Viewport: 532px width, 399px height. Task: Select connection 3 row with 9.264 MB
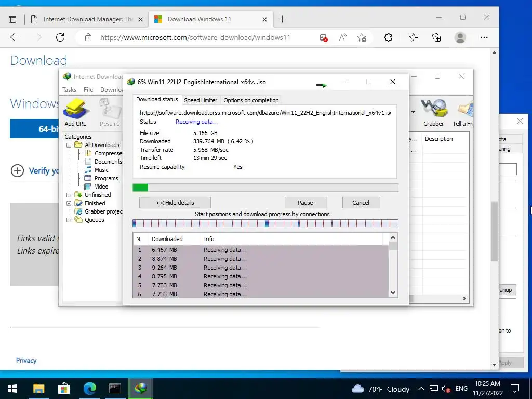[261, 268]
